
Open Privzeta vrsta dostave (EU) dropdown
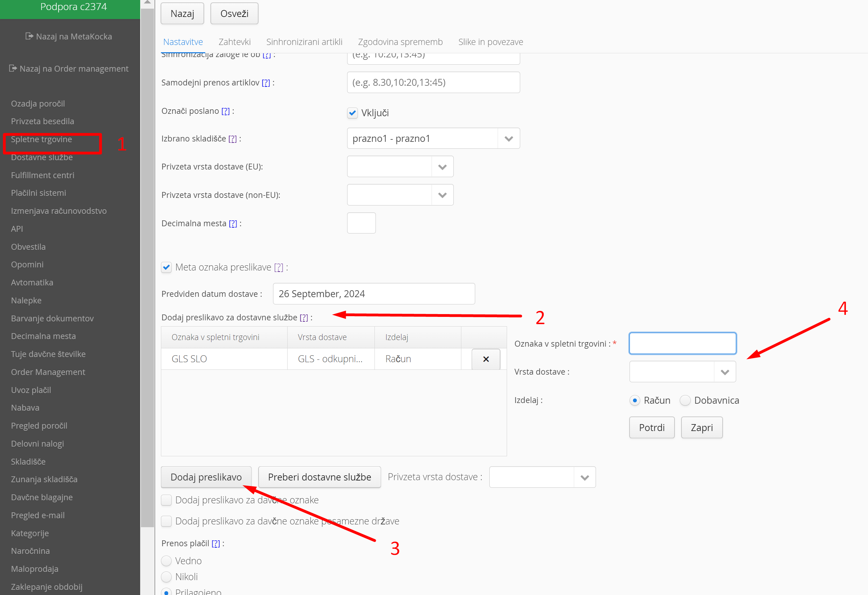(x=442, y=167)
